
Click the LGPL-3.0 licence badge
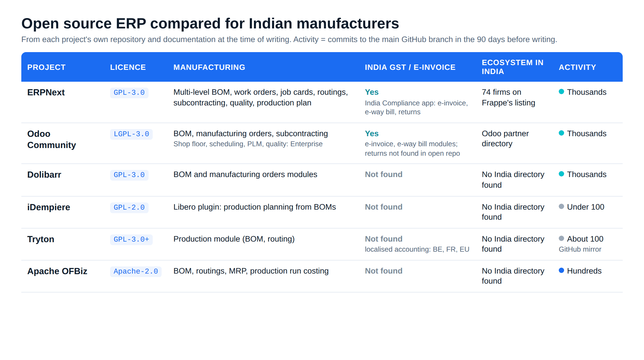131,134
